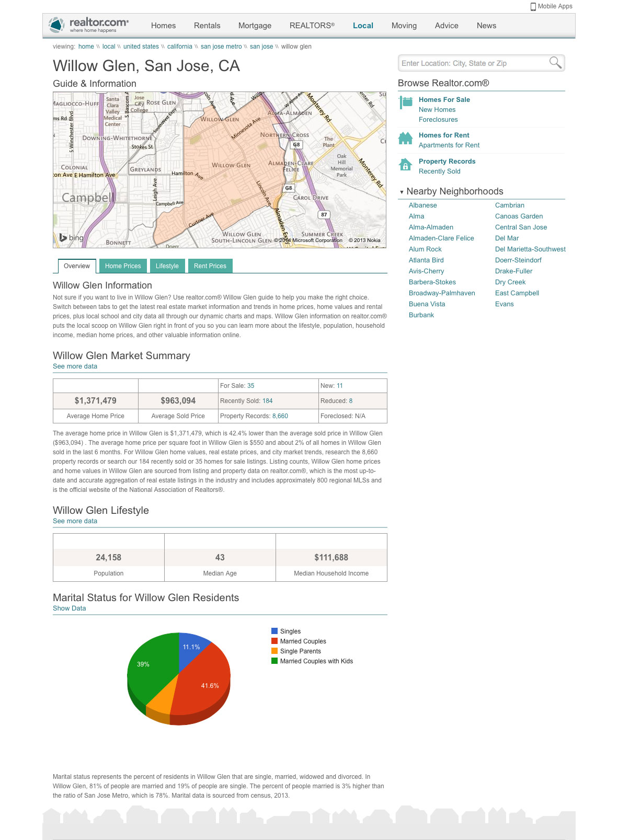Open the Burbank neighborhood link
This screenshot has height=840, width=618.
point(421,315)
